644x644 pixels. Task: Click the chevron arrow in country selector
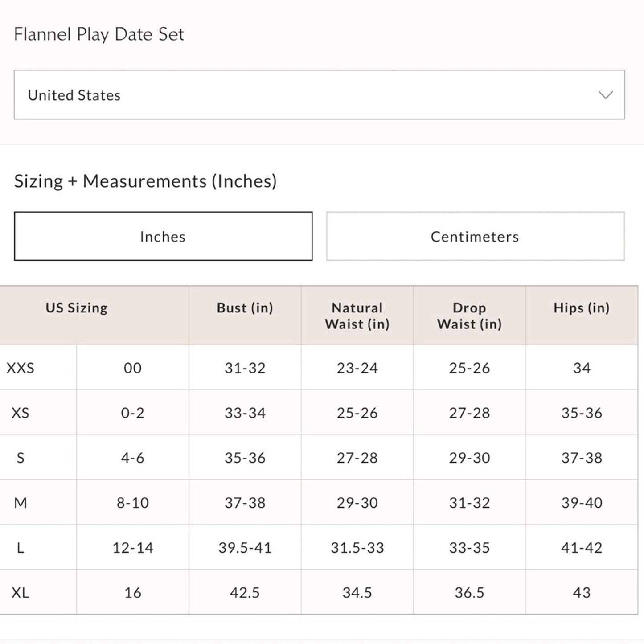click(x=605, y=95)
